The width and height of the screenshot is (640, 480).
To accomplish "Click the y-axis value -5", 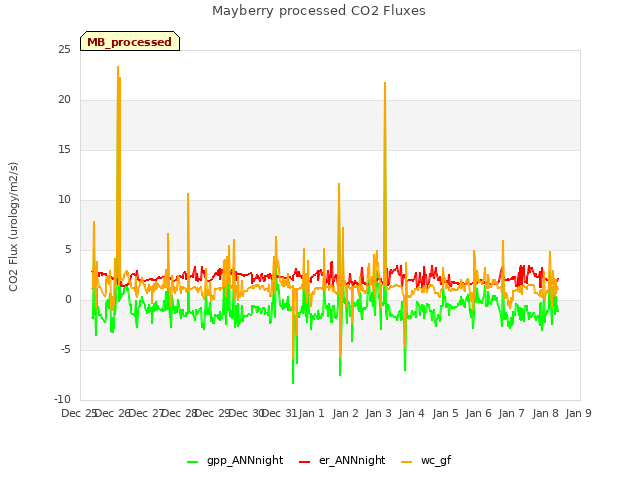I will coord(66,350).
